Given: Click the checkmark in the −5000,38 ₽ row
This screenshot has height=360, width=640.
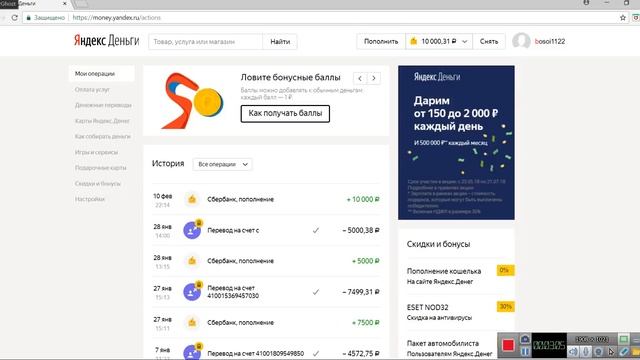Looking at the screenshot, I should 316,230.
